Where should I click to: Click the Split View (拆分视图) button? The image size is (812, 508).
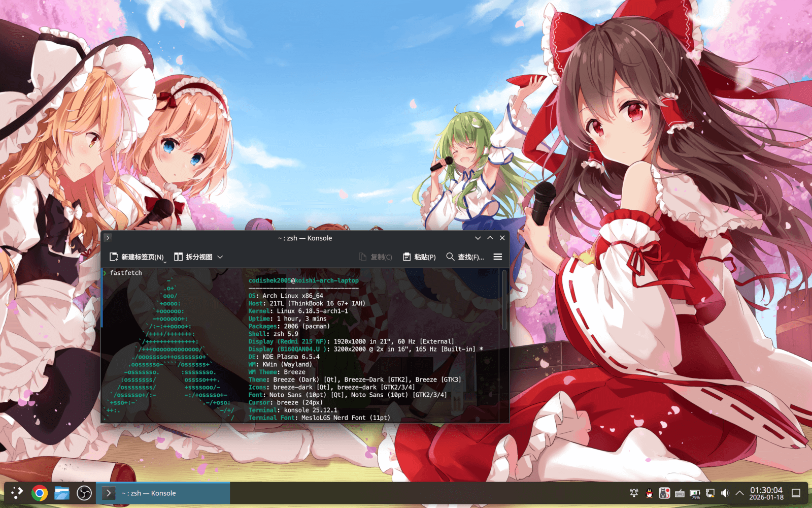pos(193,257)
